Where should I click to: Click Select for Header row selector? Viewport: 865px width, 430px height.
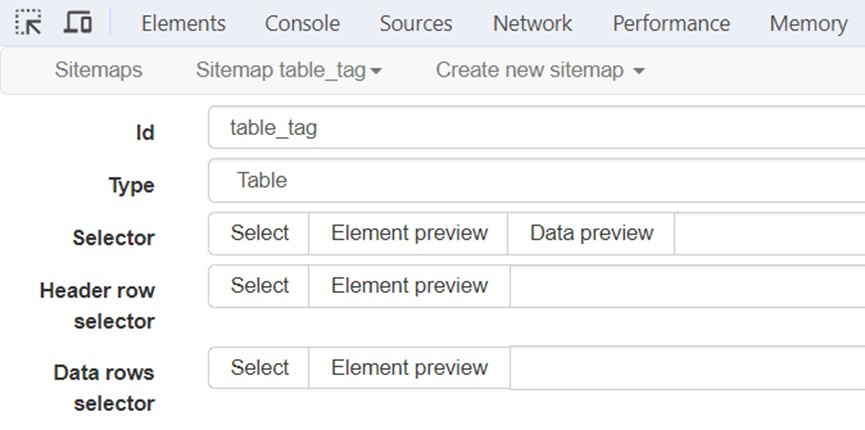259,286
